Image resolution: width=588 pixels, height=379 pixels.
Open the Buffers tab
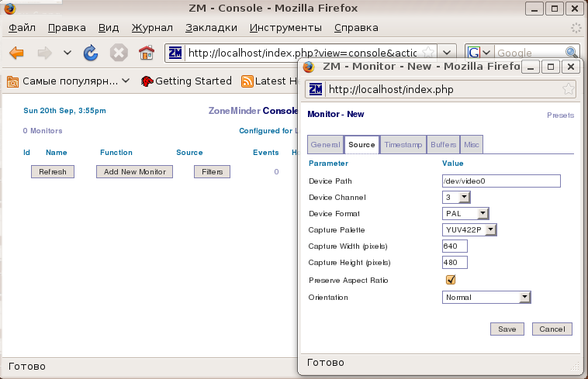tap(443, 145)
